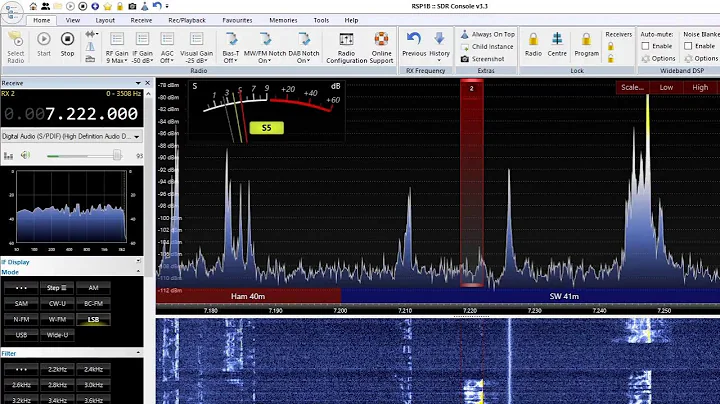
Task: Enable Auto-mute checkbox
Action: 645,46
